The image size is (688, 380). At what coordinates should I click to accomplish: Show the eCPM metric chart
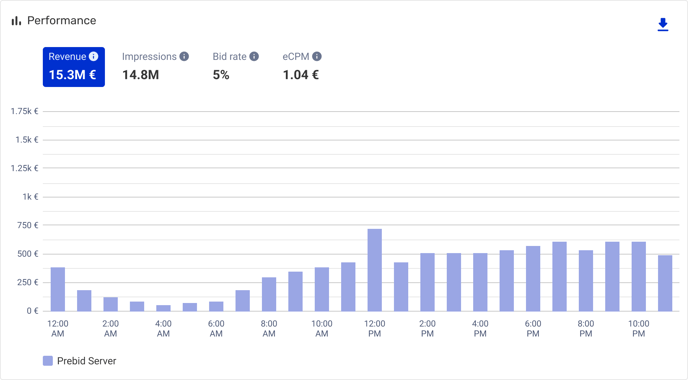[302, 67]
